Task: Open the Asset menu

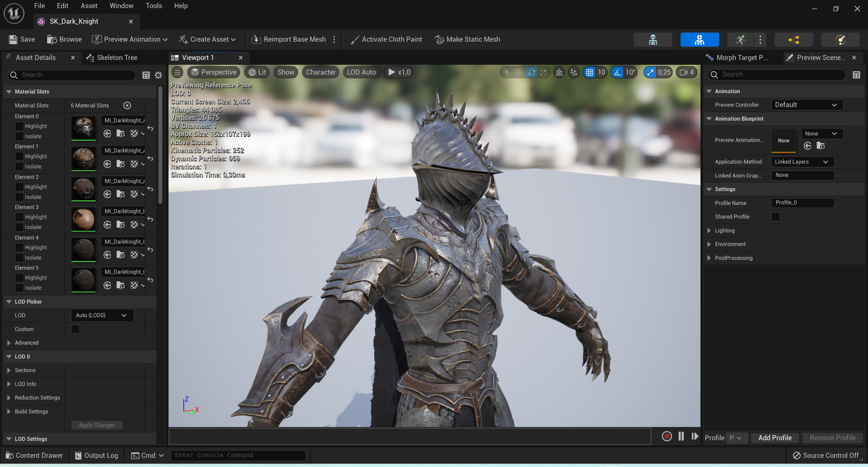Action: click(x=89, y=6)
